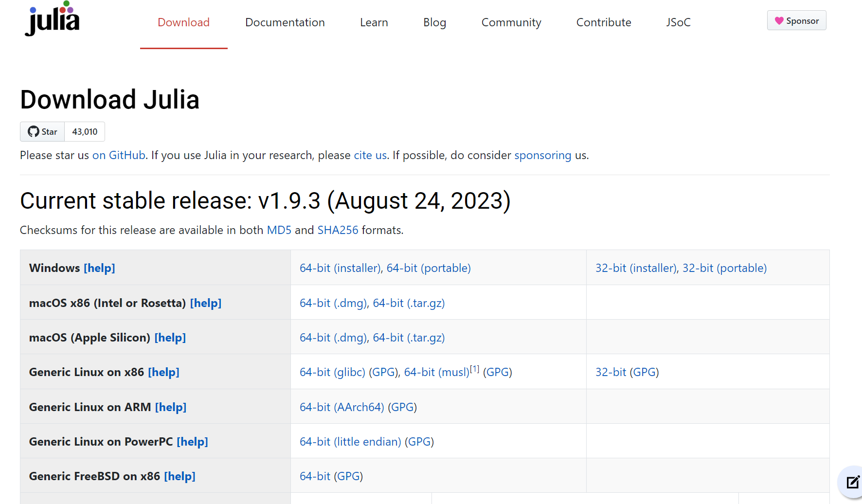Open the MD5 checksums link
The height and width of the screenshot is (504, 862).
(x=279, y=230)
